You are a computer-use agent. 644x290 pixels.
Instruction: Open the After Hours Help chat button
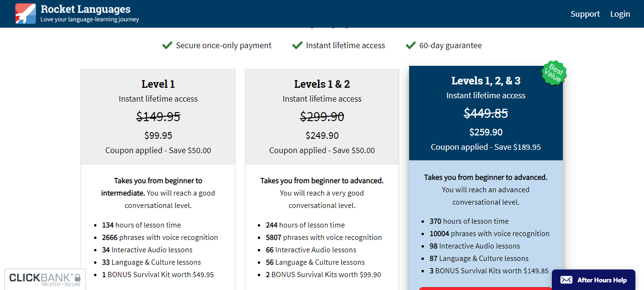(x=593, y=280)
